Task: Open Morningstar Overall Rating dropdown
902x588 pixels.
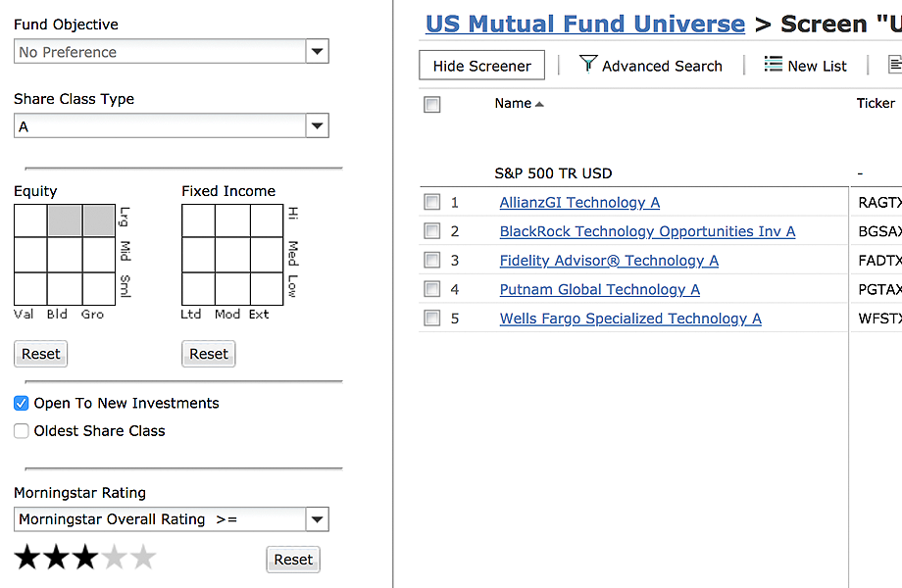Action: pos(317,519)
